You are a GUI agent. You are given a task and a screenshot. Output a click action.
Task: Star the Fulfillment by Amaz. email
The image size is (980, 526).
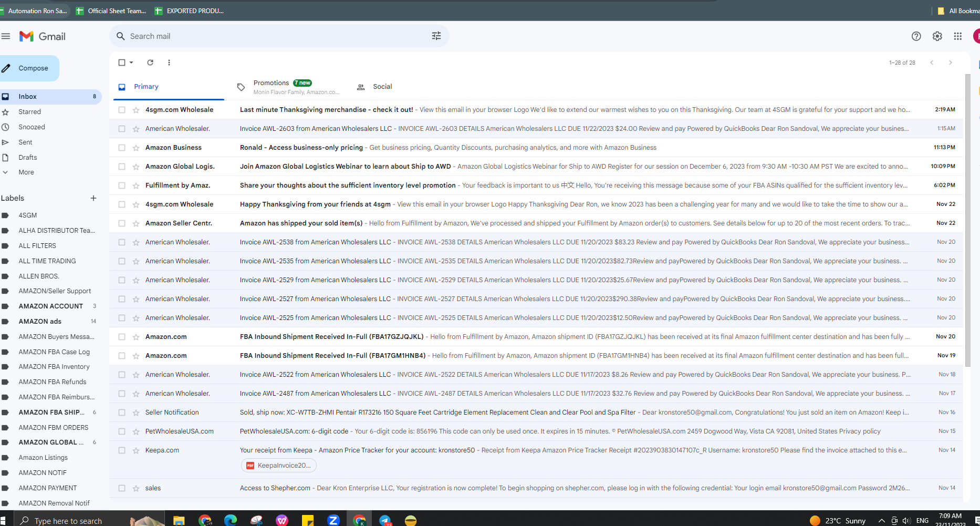(136, 185)
